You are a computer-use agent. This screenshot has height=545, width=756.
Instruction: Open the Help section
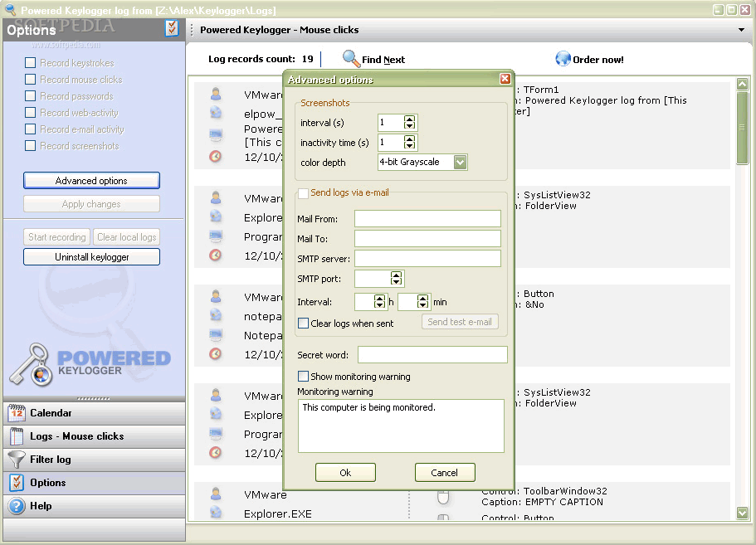94,505
